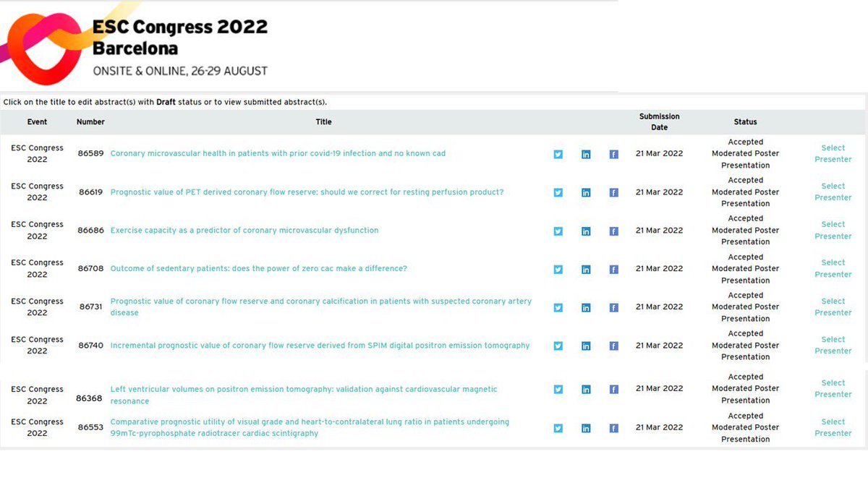Image resolution: width=868 pixels, height=488 pixels.
Task: Share abstract 86368 on Twitter
Action: [558, 390]
